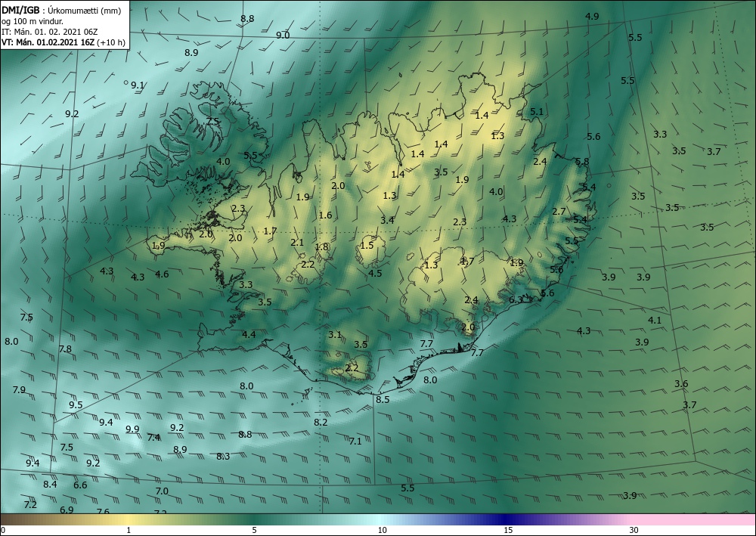Image resolution: width=756 pixels, height=536 pixels.
Task: Click the 1.8 value on the map
Action: [321, 246]
